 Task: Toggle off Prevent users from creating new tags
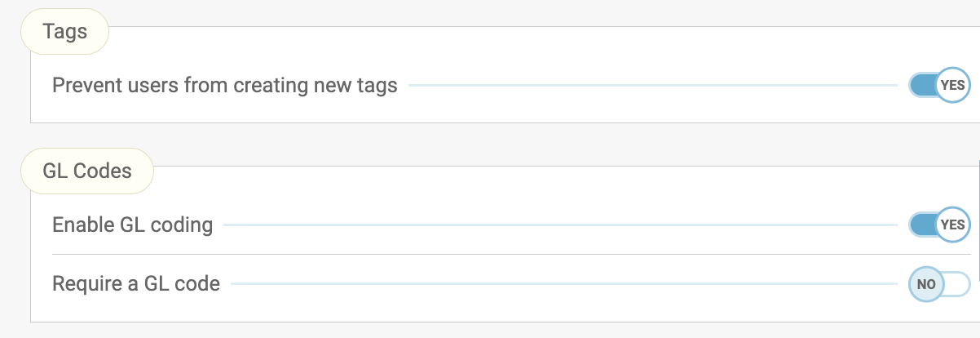(x=939, y=85)
